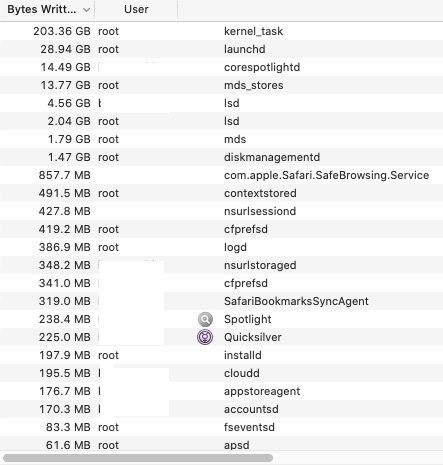Select the SafariBookmarksSyncAgent row

pos(221,301)
